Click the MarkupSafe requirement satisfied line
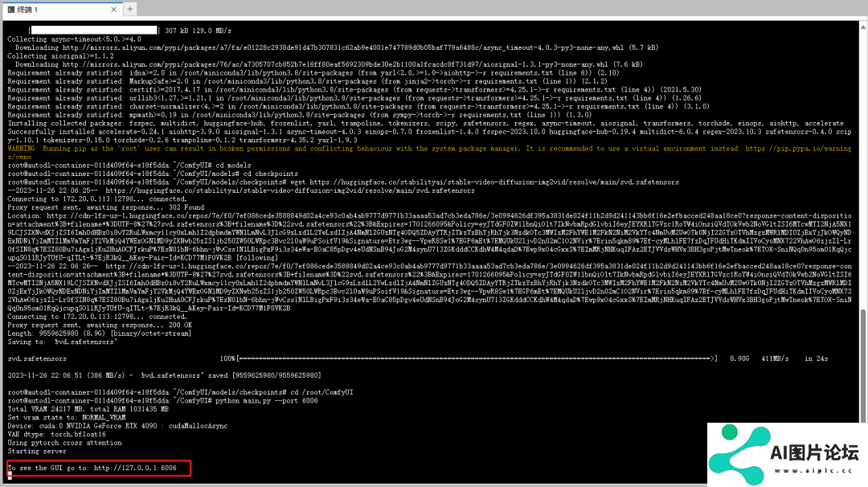868x487 pixels. coord(307,81)
